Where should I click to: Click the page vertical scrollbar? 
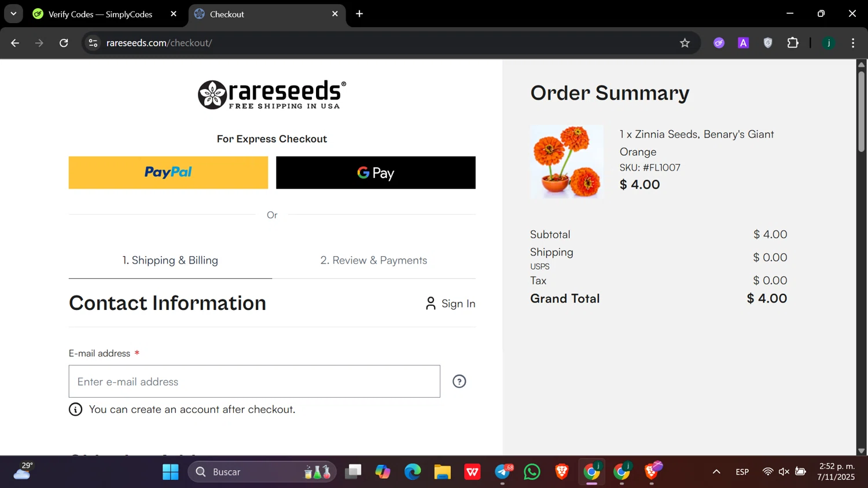click(861, 111)
